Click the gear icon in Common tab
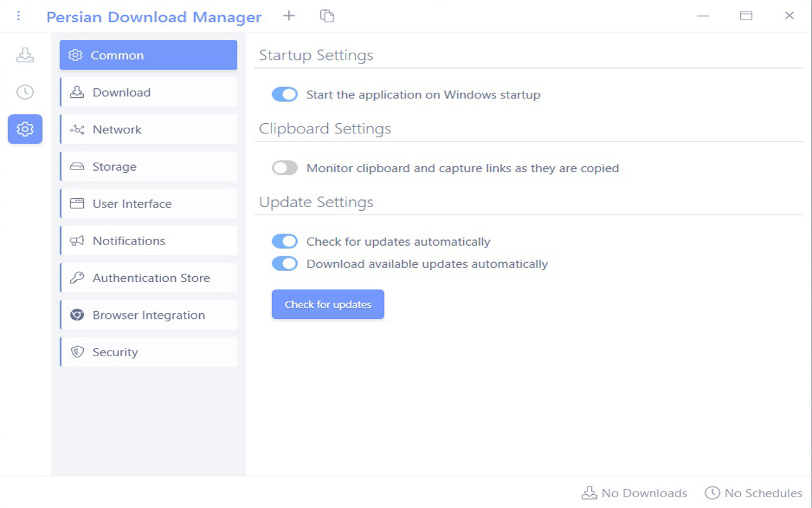The image size is (812, 508). (75, 55)
